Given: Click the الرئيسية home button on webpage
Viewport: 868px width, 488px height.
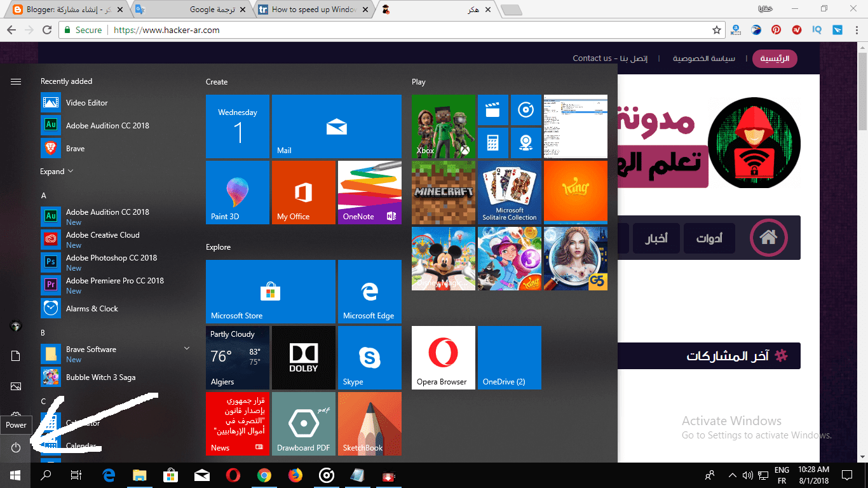Looking at the screenshot, I should click(x=775, y=58).
